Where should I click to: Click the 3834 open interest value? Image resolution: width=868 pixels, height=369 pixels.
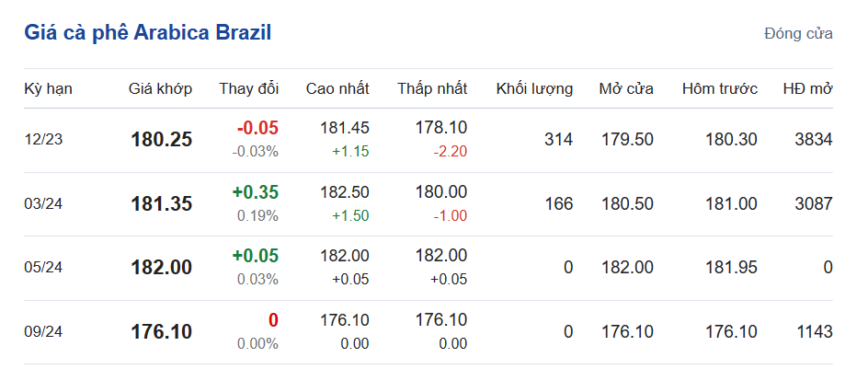tap(813, 140)
